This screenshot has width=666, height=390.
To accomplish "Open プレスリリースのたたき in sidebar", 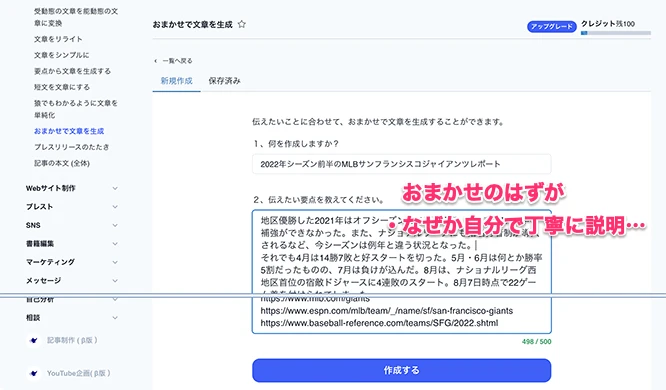I will point(71,147).
